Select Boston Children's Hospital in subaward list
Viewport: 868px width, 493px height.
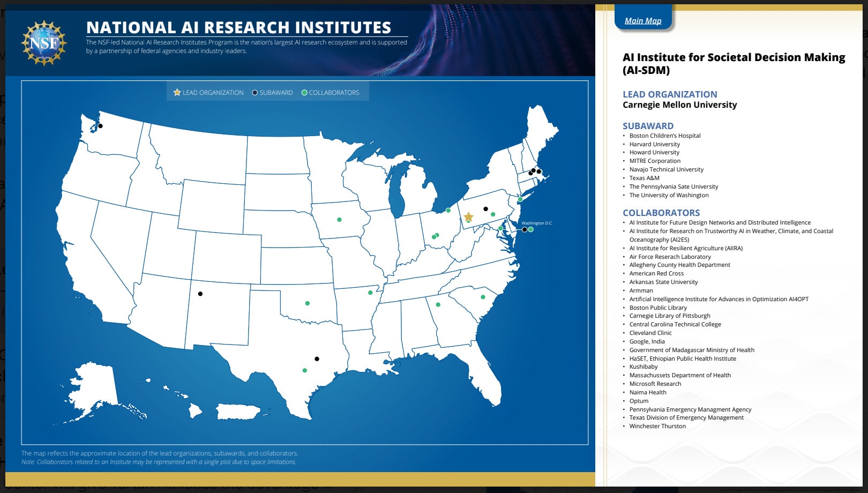(x=665, y=136)
